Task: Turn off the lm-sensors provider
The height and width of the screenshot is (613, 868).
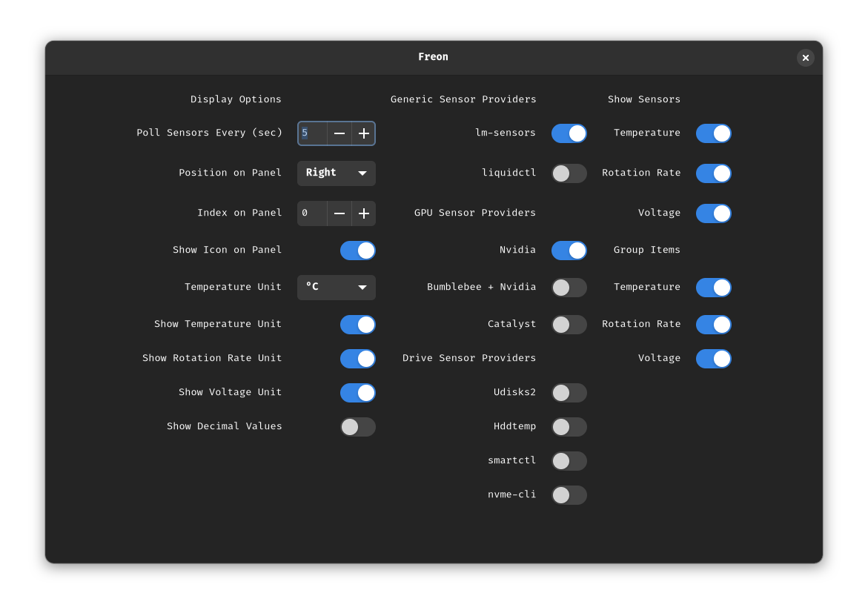Action: tap(569, 133)
